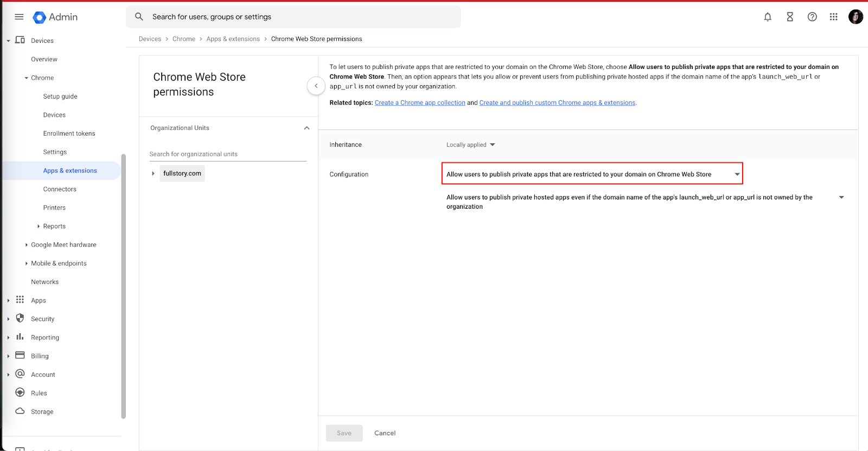Collapse the Organizational Units section
This screenshot has height=451, width=868.
click(307, 128)
